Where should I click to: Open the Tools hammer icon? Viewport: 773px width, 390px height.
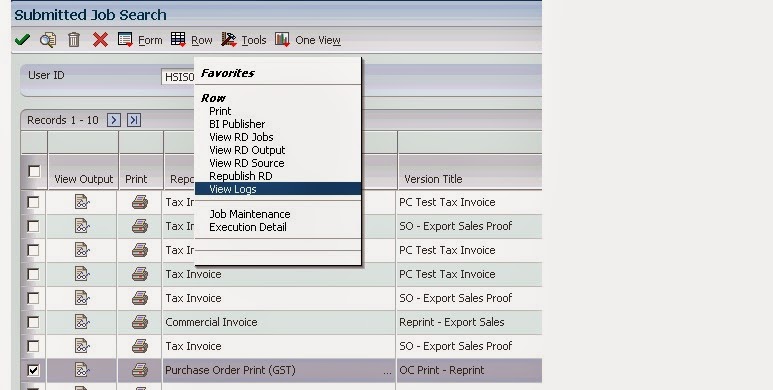click(x=229, y=39)
